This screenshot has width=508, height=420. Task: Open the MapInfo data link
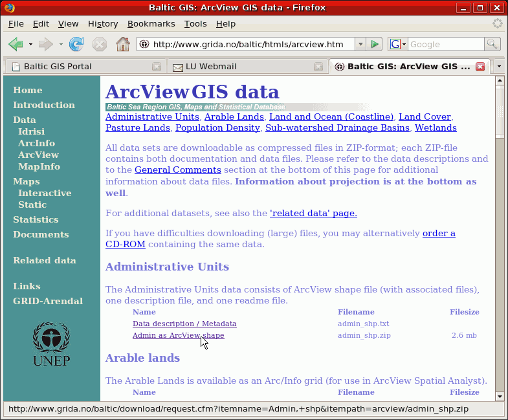[39, 166]
